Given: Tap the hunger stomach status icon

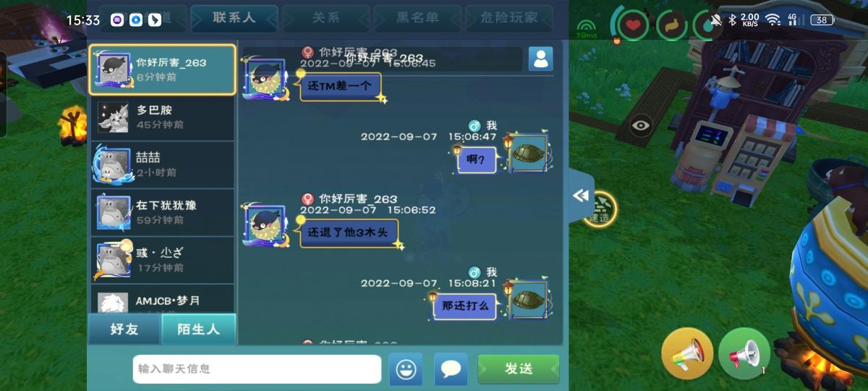Looking at the screenshot, I should click(x=672, y=25).
